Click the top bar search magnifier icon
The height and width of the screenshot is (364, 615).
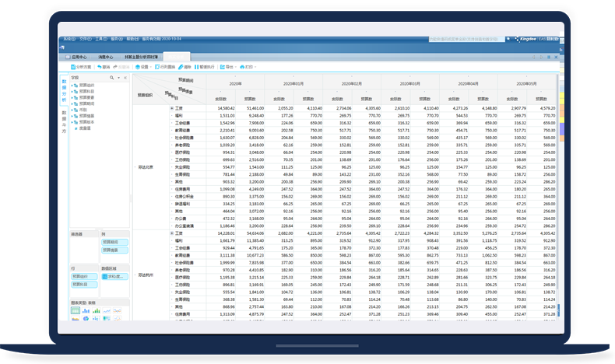click(x=508, y=39)
